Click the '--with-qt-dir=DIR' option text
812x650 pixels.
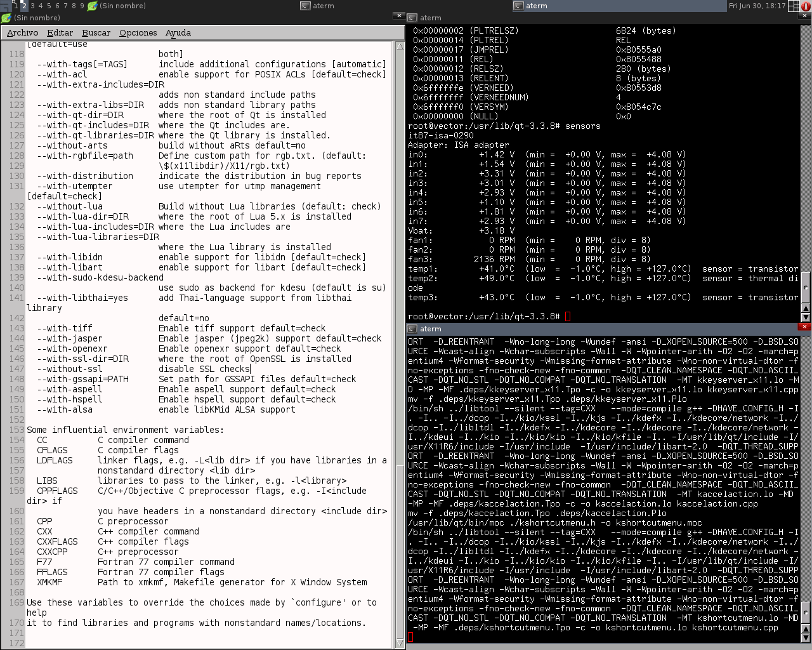80,115
